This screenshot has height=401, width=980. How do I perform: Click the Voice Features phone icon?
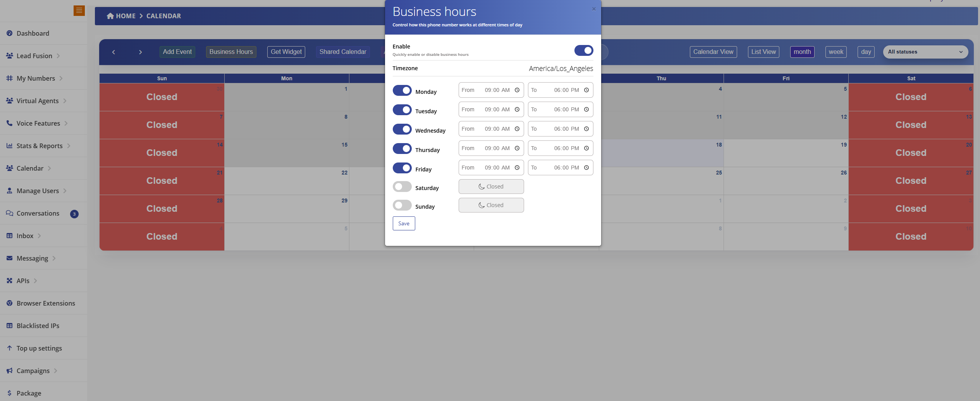pyautogui.click(x=9, y=123)
